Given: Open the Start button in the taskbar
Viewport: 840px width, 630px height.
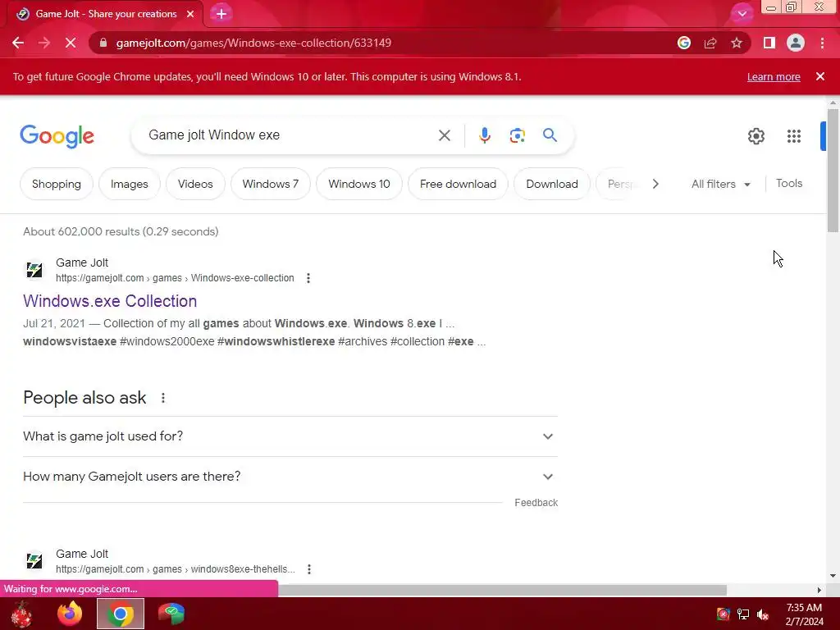Looking at the screenshot, I should pos(21,614).
